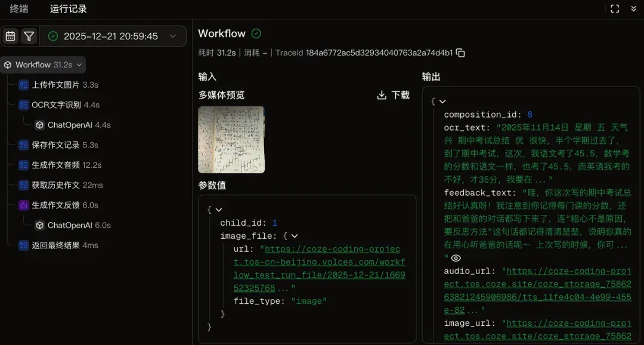Click the fullscreen icon in top bar

tap(615, 8)
